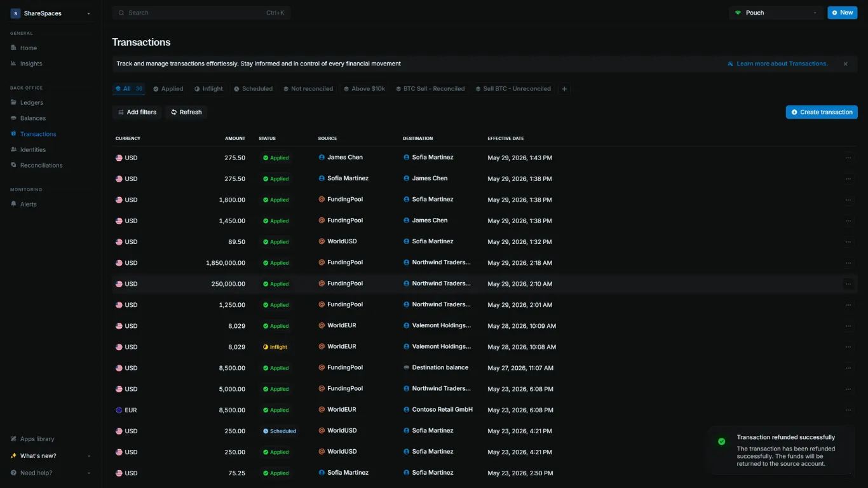Select the All transactions tab
868x488 pixels.
(x=129, y=89)
